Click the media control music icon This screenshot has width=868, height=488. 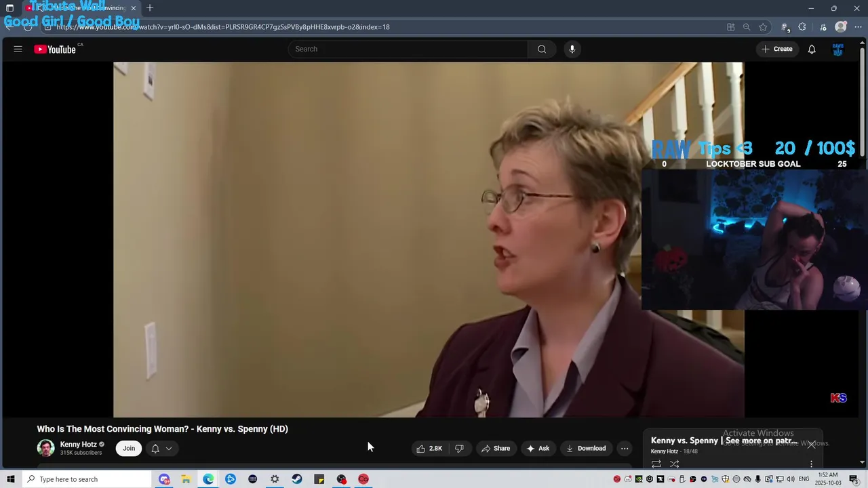823,27
